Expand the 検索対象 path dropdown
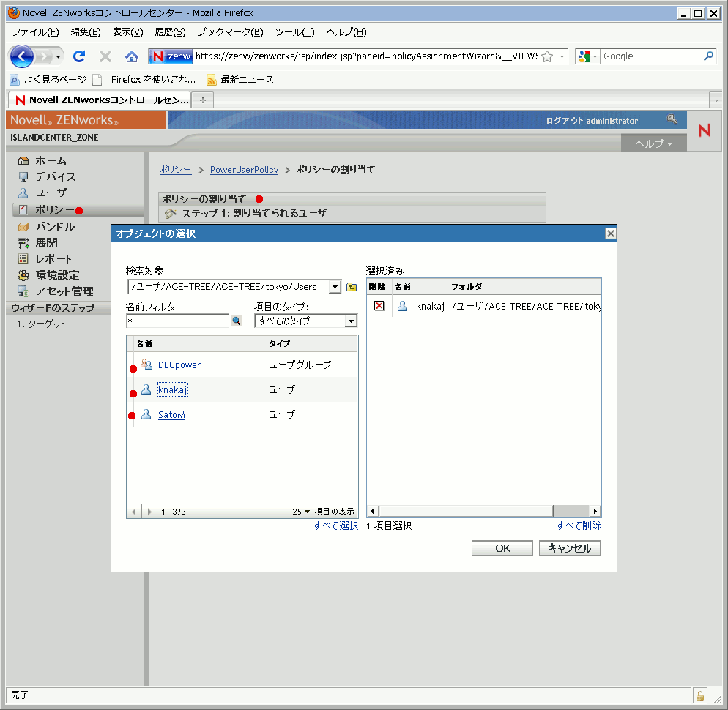Image resolution: width=728 pixels, height=710 pixels. point(335,287)
